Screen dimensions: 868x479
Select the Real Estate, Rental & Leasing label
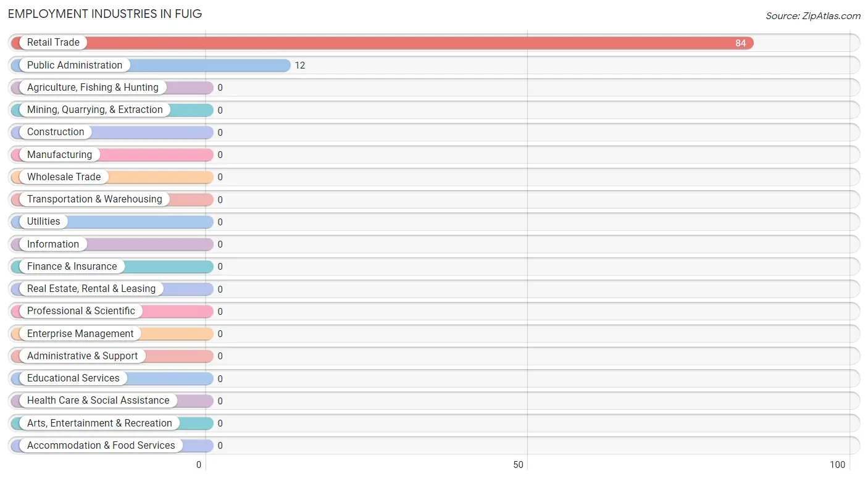[91, 289]
